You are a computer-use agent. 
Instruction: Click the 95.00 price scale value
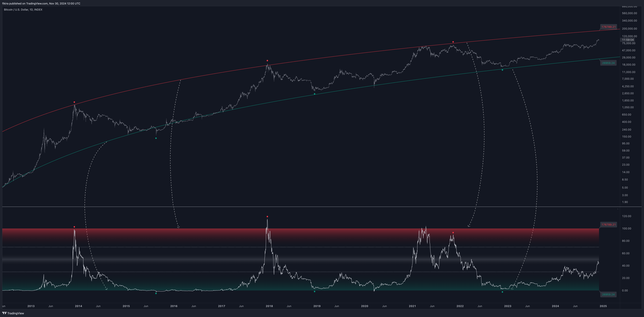pyautogui.click(x=626, y=143)
